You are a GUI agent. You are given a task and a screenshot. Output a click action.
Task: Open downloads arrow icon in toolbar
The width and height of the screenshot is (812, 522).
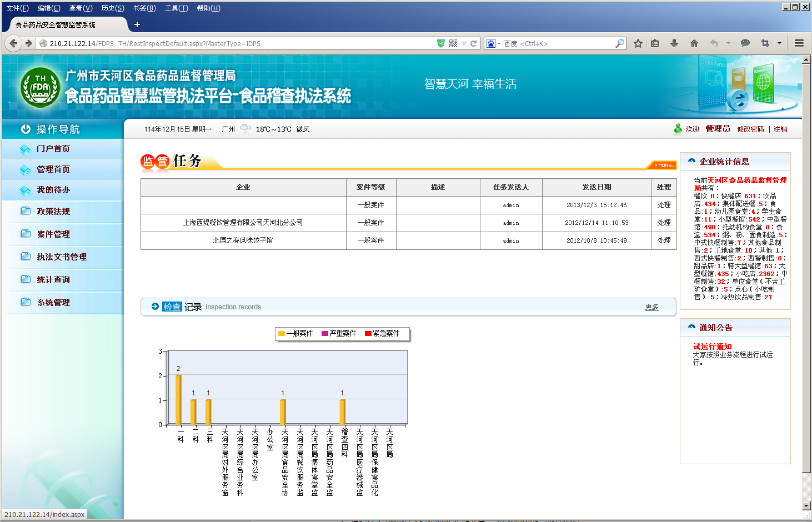[x=674, y=43]
